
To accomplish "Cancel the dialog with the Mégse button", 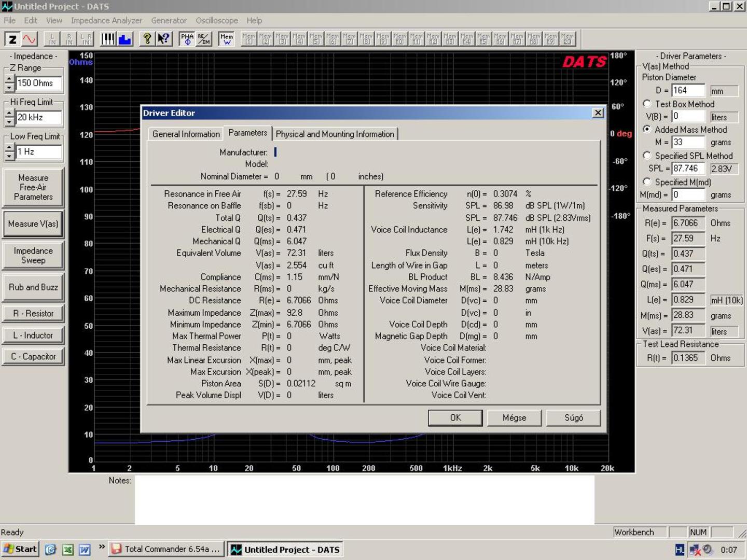I will [514, 417].
